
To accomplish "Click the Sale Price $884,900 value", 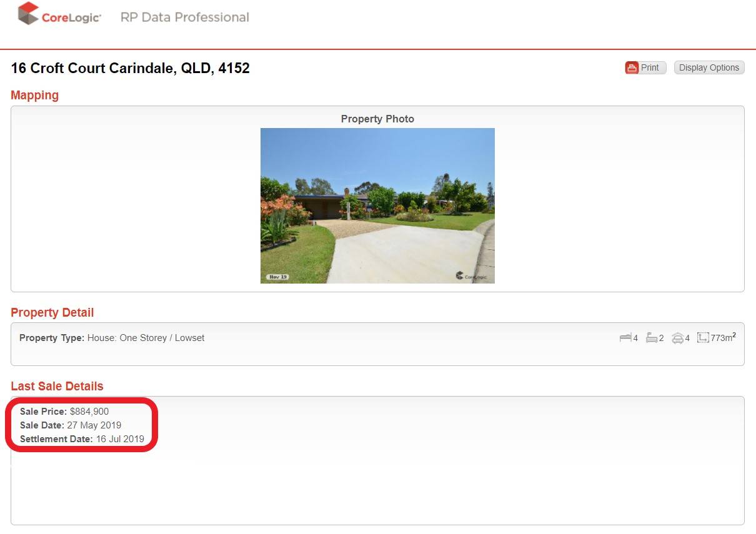I will point(89,412).
